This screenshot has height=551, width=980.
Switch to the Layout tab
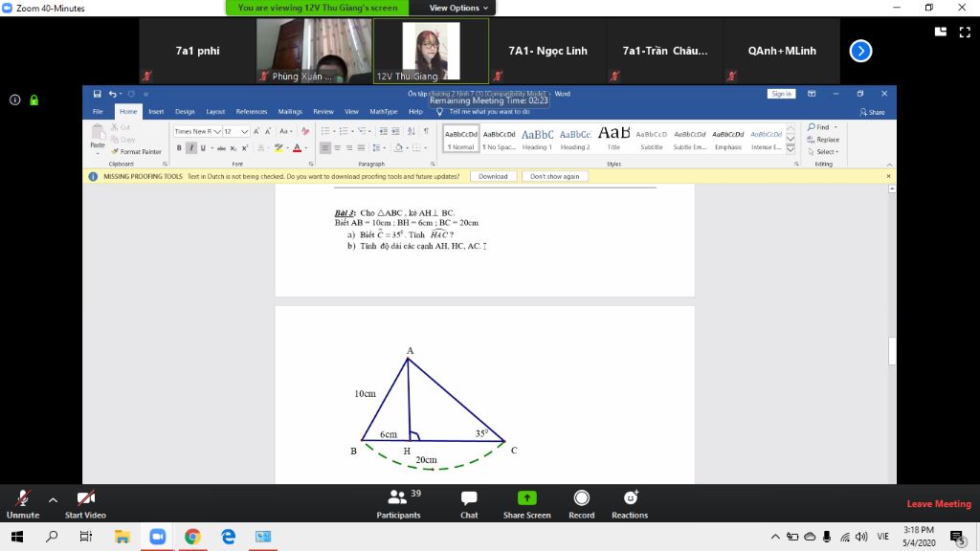tap(215, 112)
